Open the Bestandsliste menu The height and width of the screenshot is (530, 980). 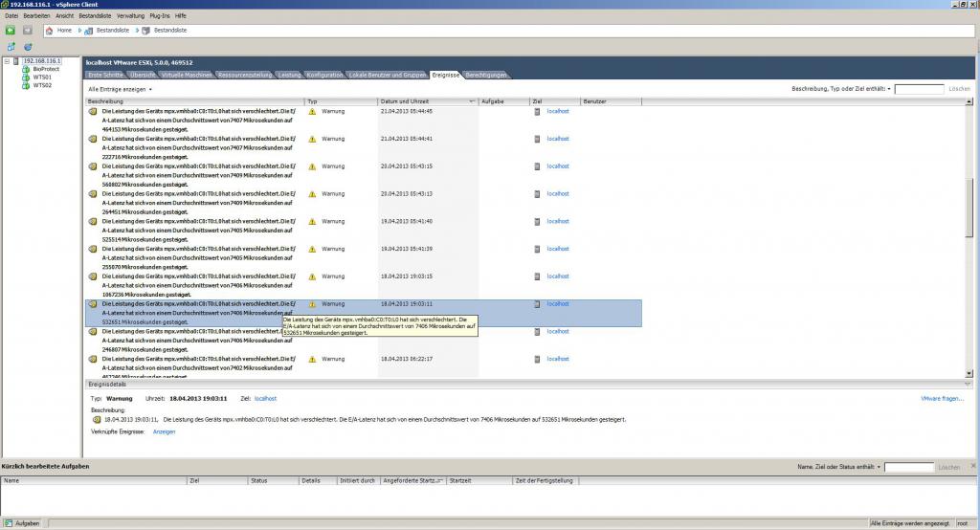(95, 15)
